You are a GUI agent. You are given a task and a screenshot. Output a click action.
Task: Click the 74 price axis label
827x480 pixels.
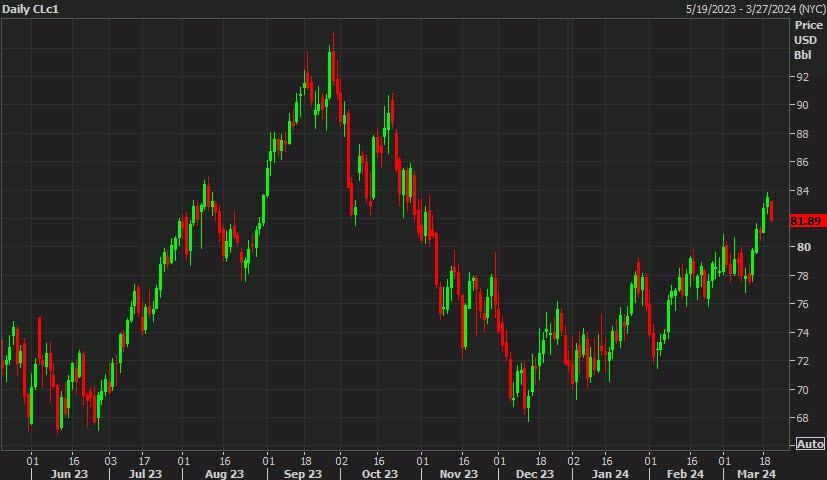[802, 333]
